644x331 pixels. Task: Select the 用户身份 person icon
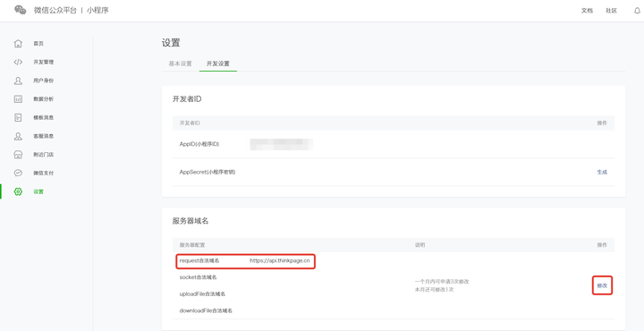[x=18, y=81]
